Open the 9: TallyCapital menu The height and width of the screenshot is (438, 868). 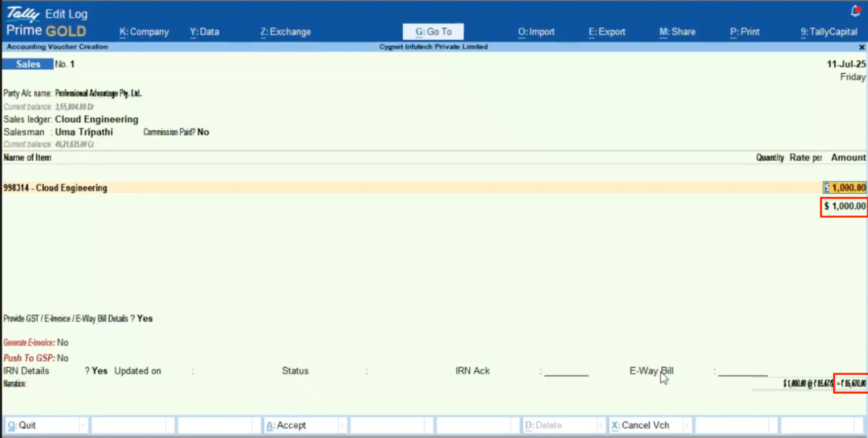(829, 31)
